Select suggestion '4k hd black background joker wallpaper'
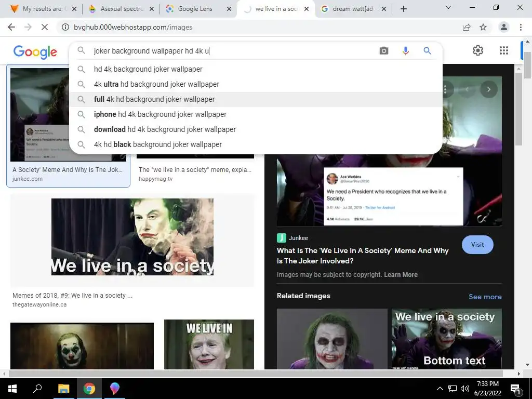This screenshot has width=532, height=399. [256, 144]
